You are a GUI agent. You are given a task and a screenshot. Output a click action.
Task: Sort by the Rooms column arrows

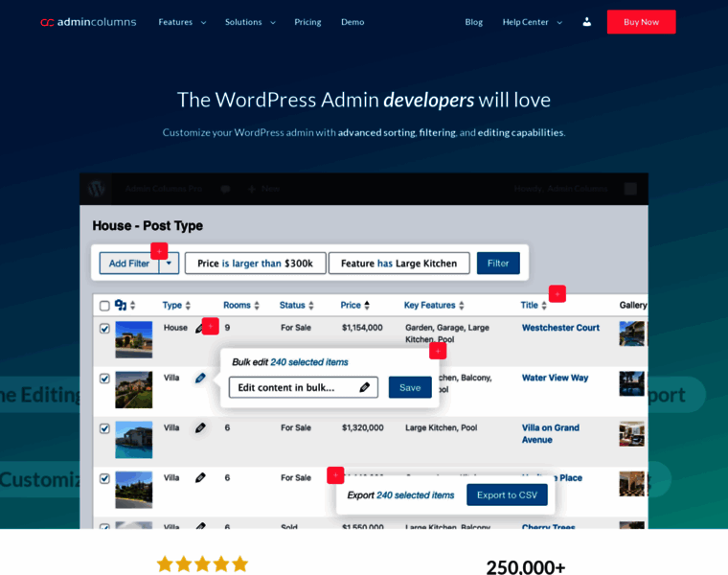(257, 305)
